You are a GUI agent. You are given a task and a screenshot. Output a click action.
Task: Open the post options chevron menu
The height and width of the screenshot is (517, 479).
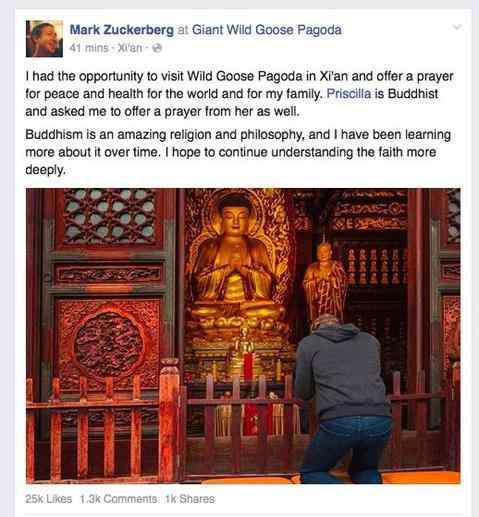click(x=457, y=27)
